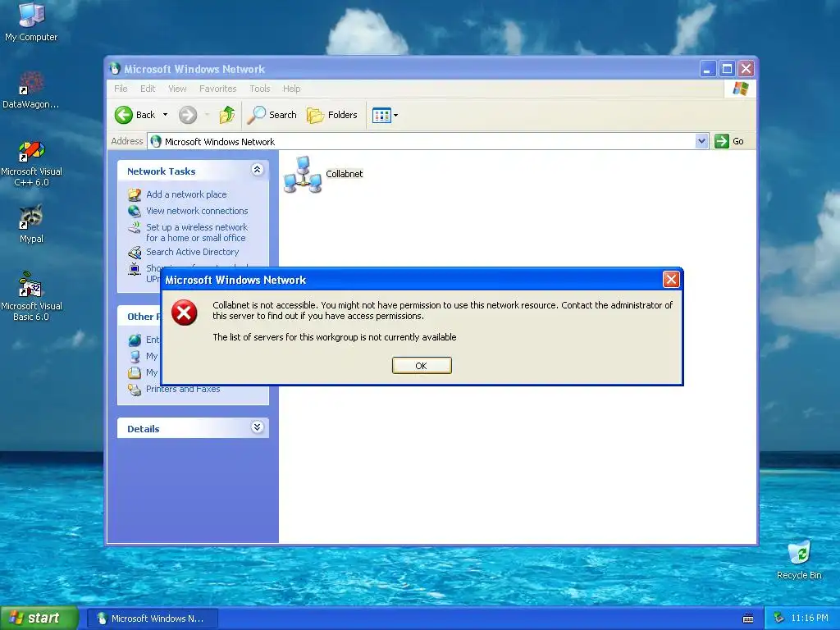This screenshot has height=630, width=840.
Task: Minimize the Microsoft Windows Network window
Action: click(x=708, y=69)
